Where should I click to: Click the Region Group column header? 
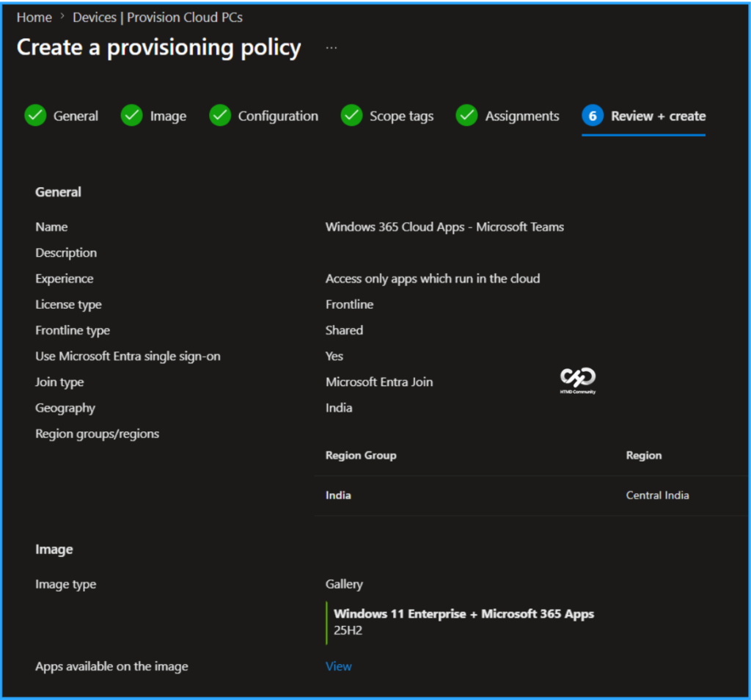point(361,455)
